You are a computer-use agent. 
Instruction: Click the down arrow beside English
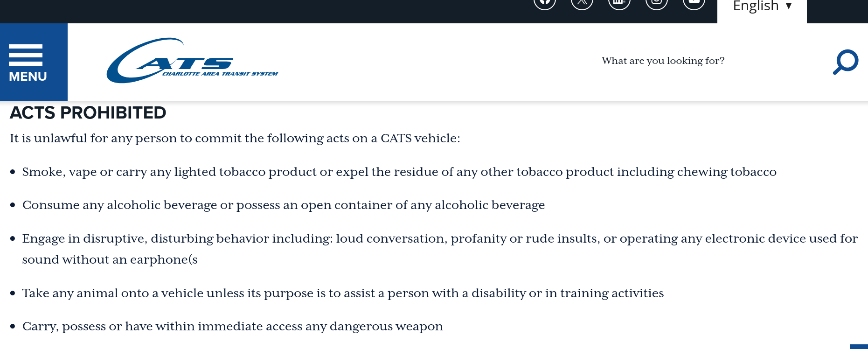[x=789, y=6]
